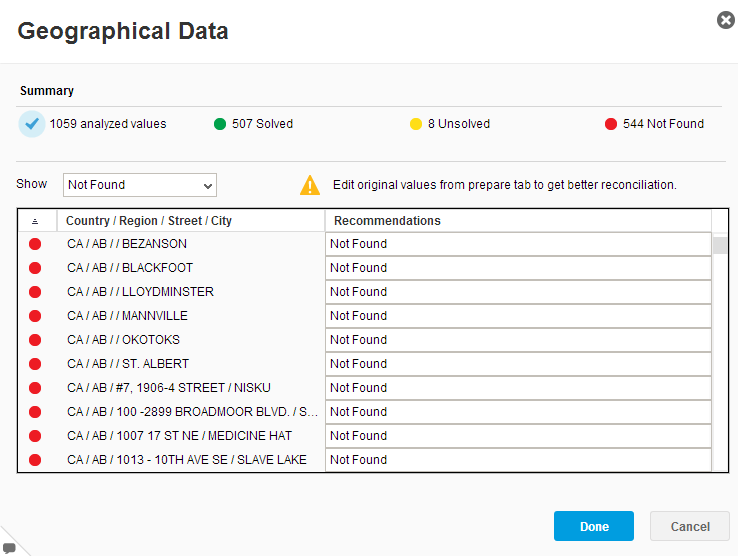This screenshot has width=738, height=556.
Task: Click the Recommendations column header
Action: [387, 221]
